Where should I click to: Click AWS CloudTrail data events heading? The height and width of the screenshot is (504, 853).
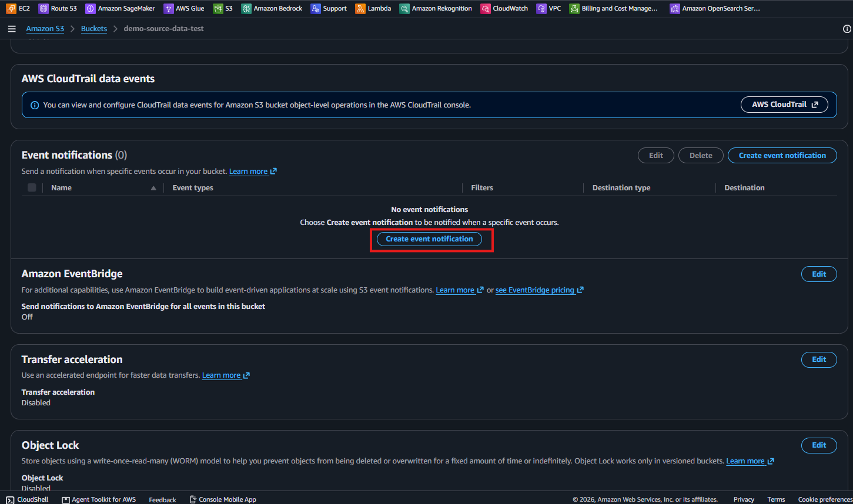[88, 79]
